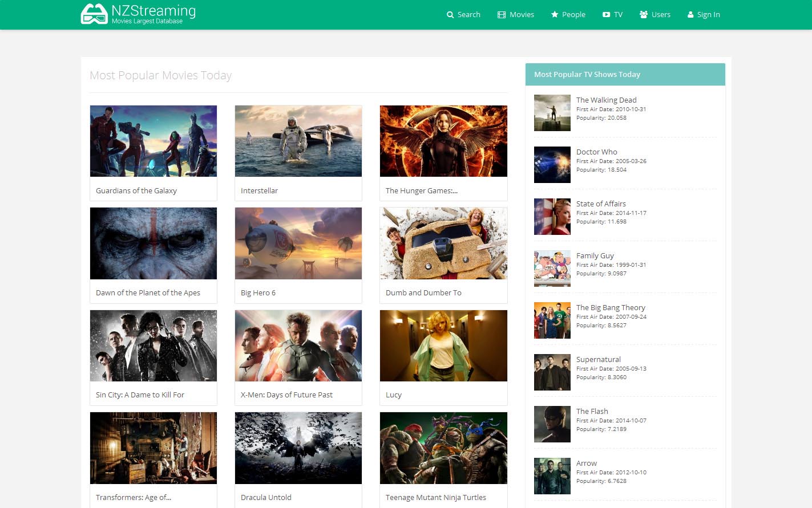Click the star People icon

point(555,15)
